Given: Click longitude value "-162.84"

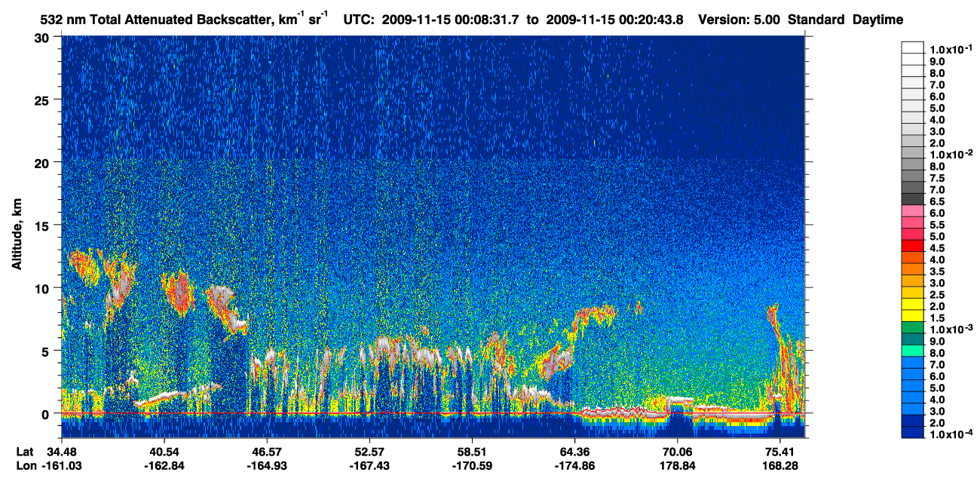Looking at the screenshot, I should 164,465.
